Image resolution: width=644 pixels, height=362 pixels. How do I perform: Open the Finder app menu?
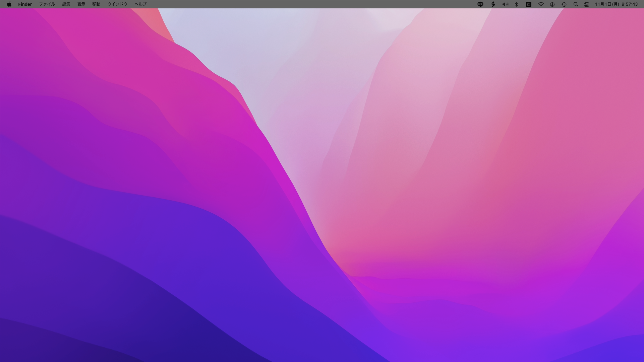pos(25,4)
